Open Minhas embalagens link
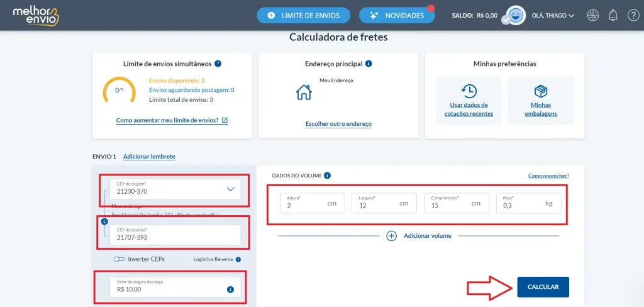The height and width of the screenshot is (307, 644). coord(541,109)
